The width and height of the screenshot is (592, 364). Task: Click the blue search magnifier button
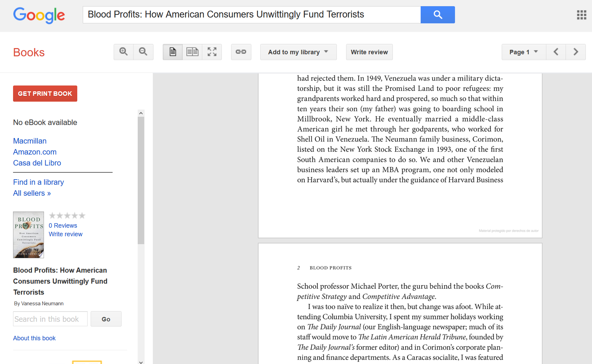(437, 15)
